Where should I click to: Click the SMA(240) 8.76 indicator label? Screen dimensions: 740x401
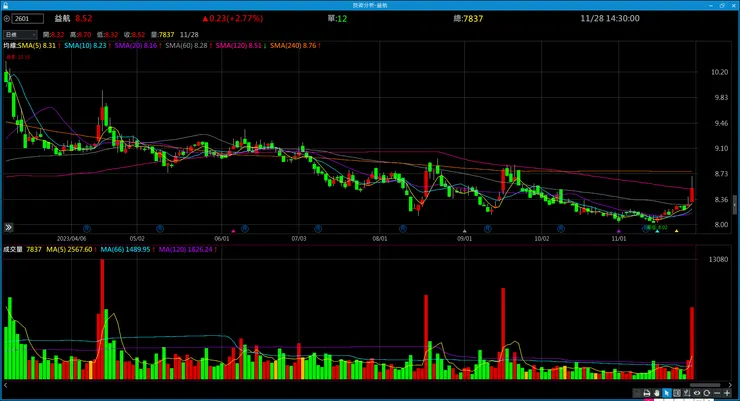[x=293, y=45]
